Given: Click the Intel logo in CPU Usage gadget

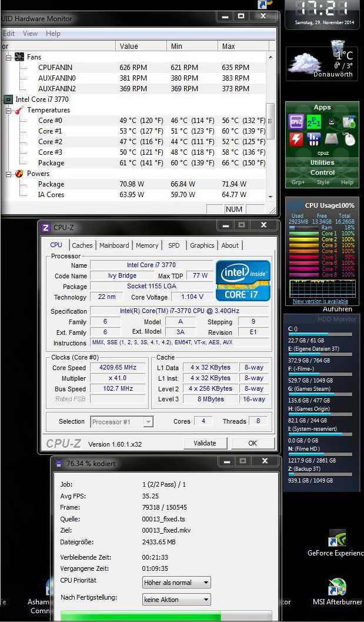Looking at the screenshot, I should (295, 207).
